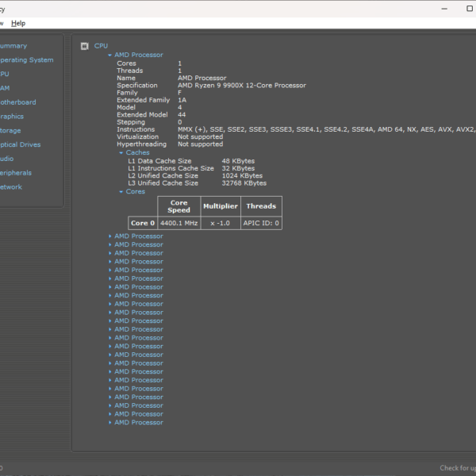476x476 pixels.
Task: Select Operating System in the sidebar
Action: coord(26,60)
